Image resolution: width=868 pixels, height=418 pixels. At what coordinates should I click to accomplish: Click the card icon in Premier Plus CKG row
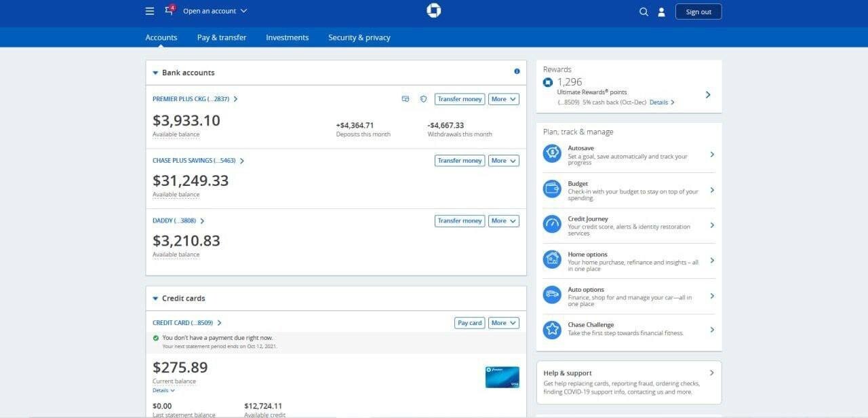pos(406,99)
